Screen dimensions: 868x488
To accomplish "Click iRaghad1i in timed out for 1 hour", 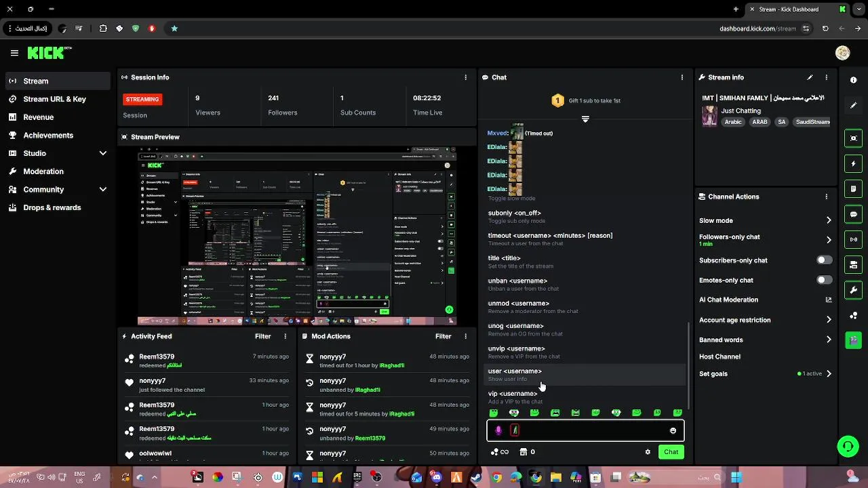I will 392,365.
